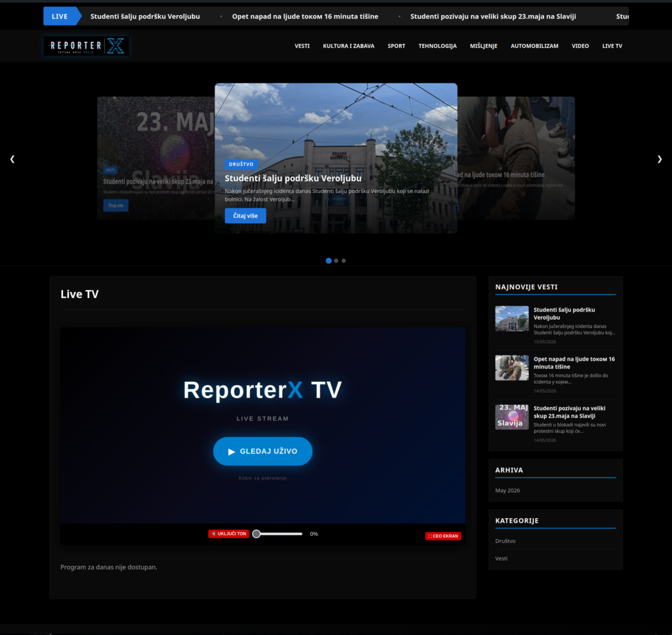Click the volume slider track
This screenshot has height=635, width=672.
click(278, 534)
